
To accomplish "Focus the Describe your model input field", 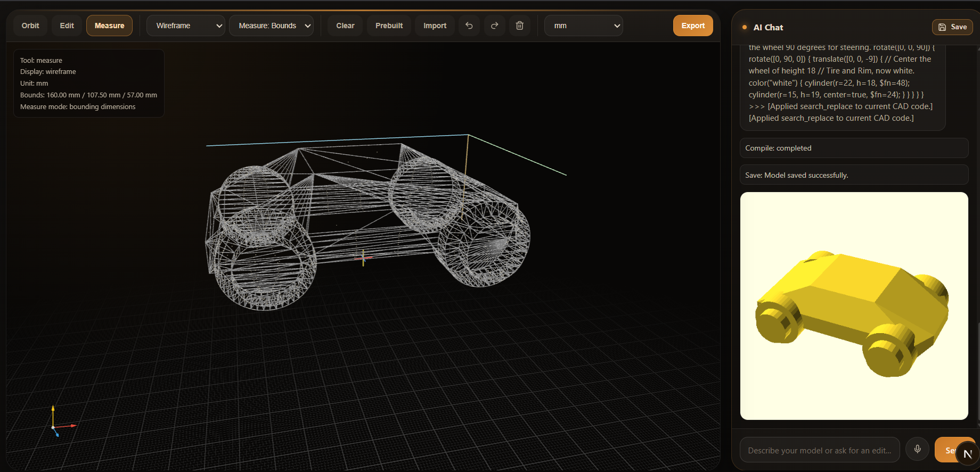I will coord(819,450).
